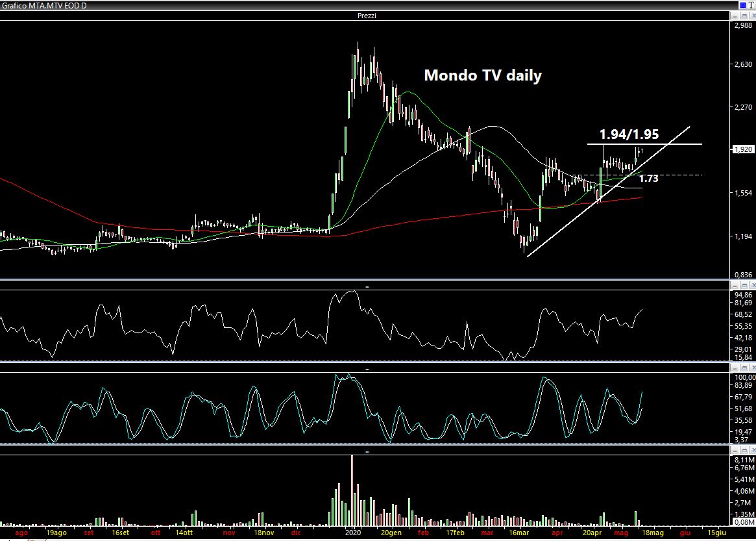Click the 20gen date label on time axis
The height and width of the screenshot is (541, 756).
click(391, 533)
